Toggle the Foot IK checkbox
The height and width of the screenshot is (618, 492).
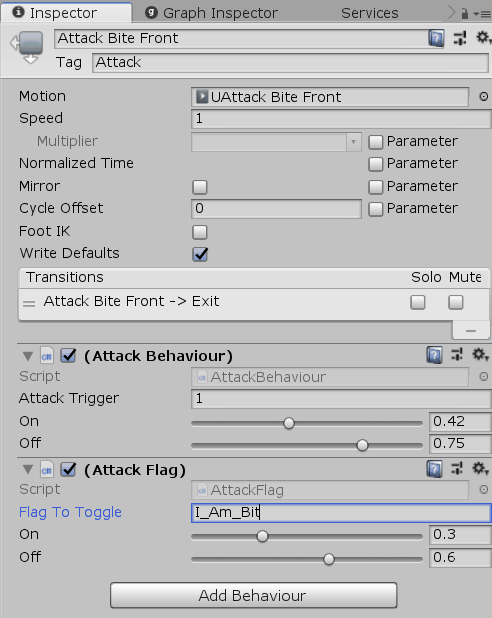[x=199, y=232]
